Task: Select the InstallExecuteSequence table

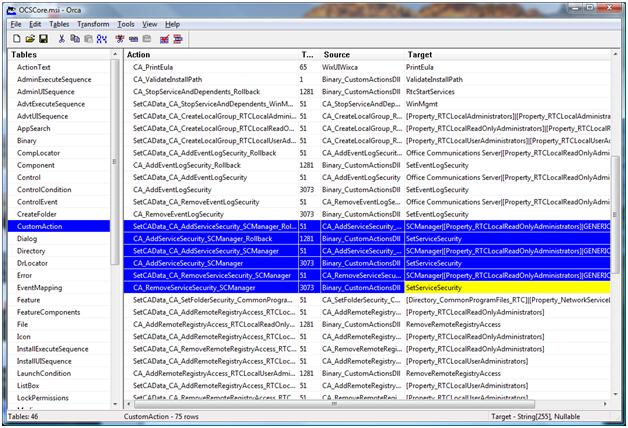Action: (52, 349)
